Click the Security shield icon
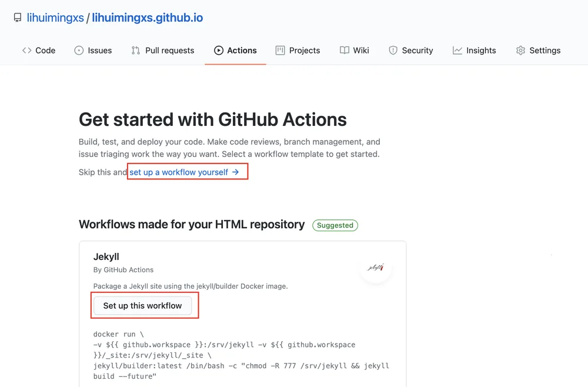 tap(393, 50)
